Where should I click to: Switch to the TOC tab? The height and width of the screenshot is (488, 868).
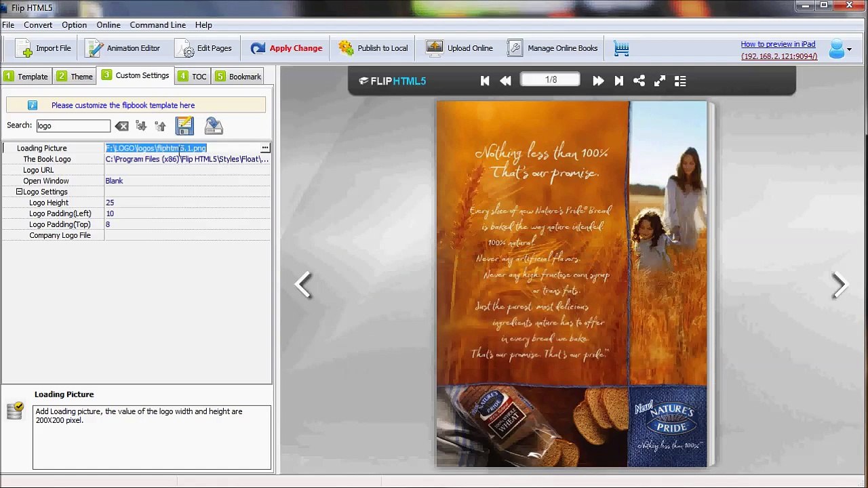click(x=193, y=77)
